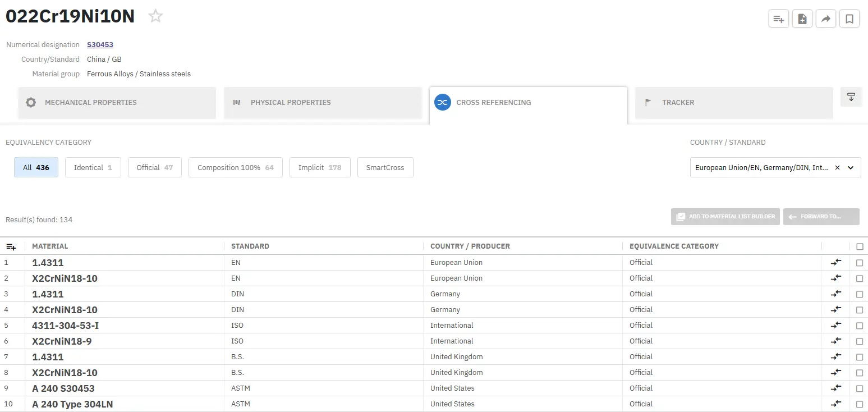Image resolution: width=868 pixels, height=412 pixels.
Task: Open material A 240 S30453
Action: pyautogui.click(x=63, y=388)
